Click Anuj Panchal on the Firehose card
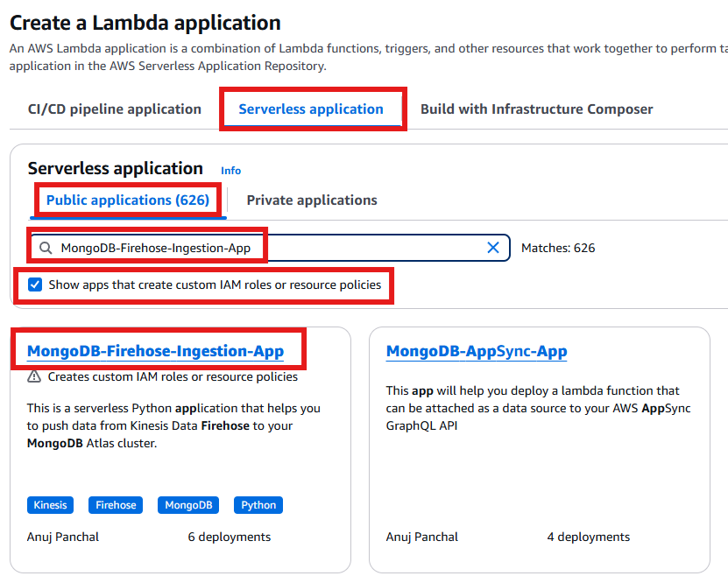This screenshot has height=583, width=728. tap(62, 537)
